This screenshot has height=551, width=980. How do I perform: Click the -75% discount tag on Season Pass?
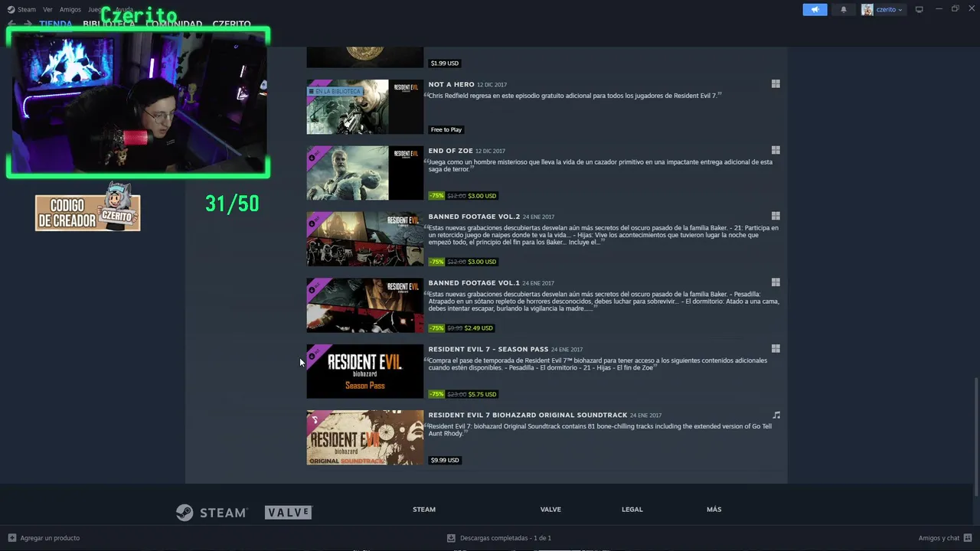[x=436, y=394]
